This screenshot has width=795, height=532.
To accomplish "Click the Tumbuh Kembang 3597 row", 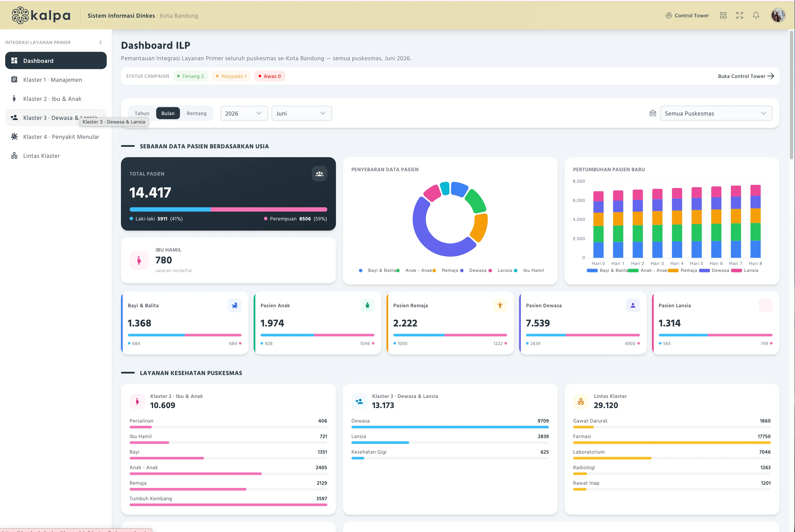I will [228, 501].
